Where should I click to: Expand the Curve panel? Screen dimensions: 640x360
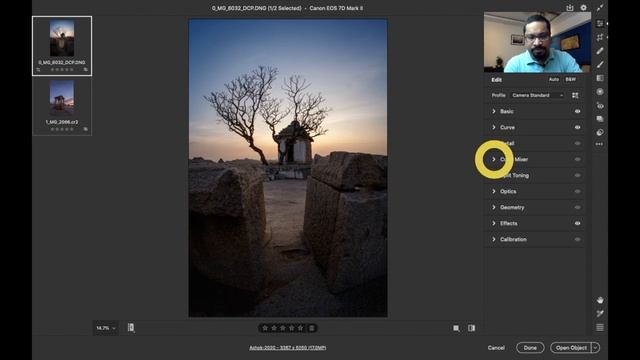coord(494,127)
